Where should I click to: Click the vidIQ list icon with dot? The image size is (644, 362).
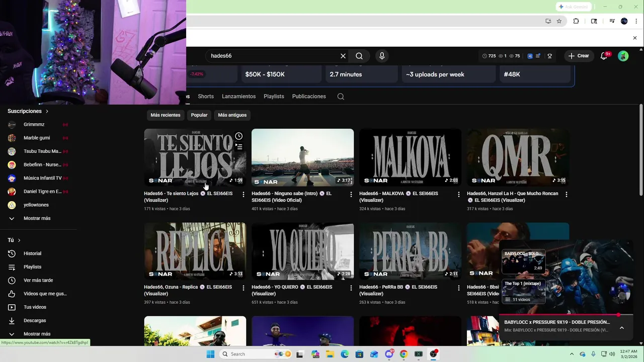[x=538, y=56]
